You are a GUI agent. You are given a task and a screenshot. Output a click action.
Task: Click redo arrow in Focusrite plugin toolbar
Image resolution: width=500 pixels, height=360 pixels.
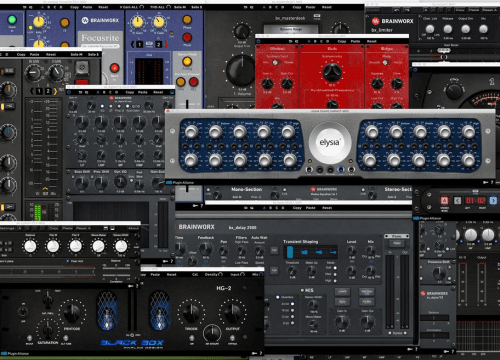tap(31, 7)
